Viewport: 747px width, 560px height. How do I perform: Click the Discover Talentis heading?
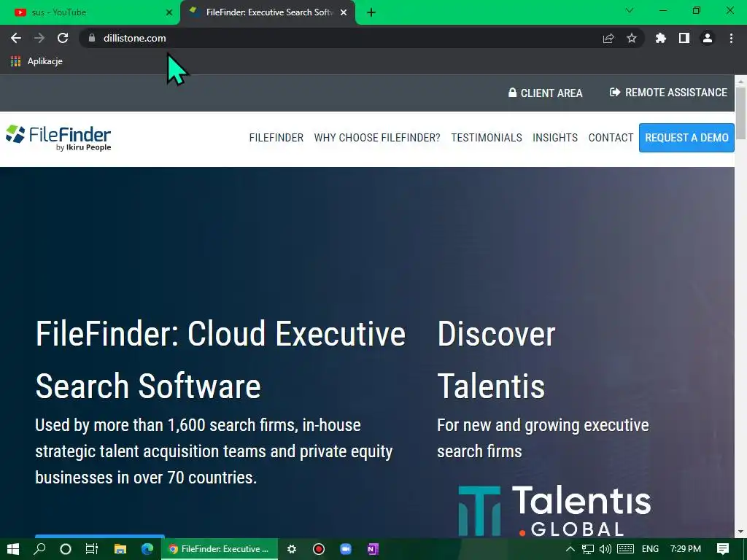pos(496,360)
